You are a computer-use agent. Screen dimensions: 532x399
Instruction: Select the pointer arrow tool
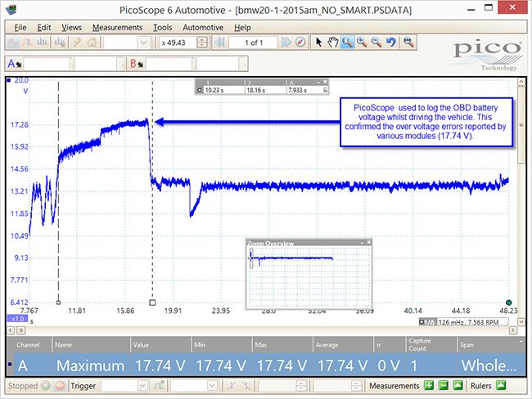coord(318,43)
